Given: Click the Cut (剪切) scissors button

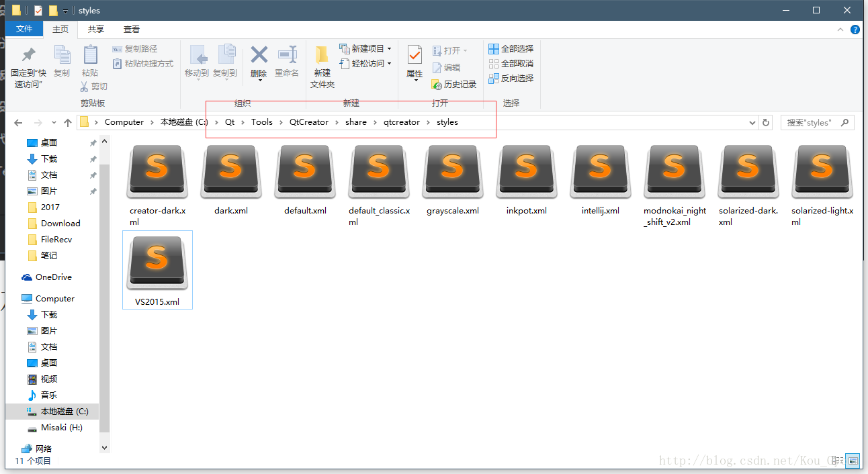Looking at the screenshot, I should click(93, 87).
